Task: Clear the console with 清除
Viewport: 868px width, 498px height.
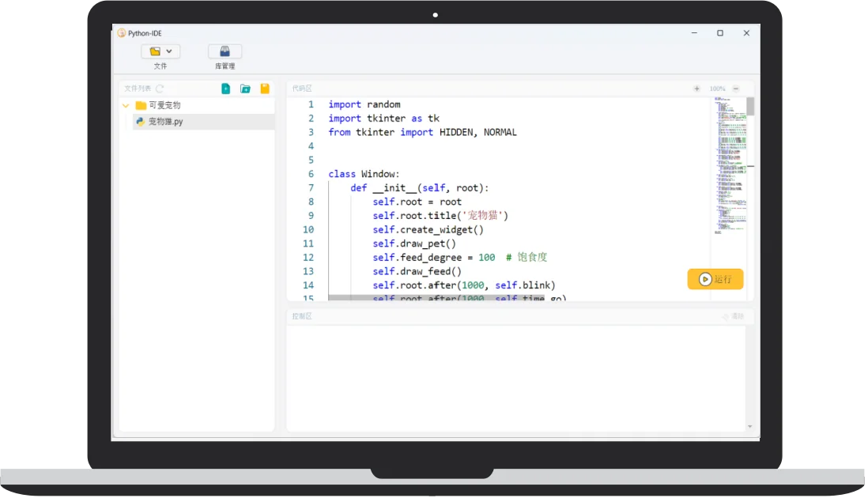Action: (x=734, y=316)
